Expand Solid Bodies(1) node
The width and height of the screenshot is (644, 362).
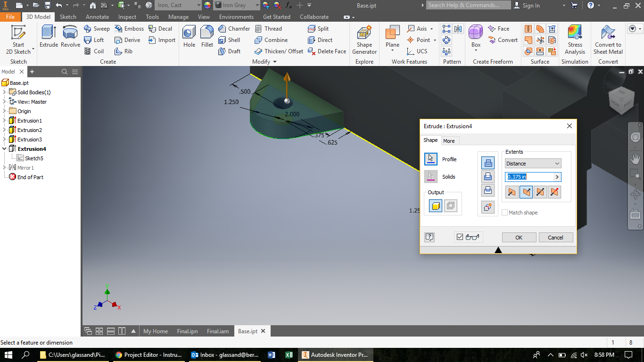pos(4,92)
